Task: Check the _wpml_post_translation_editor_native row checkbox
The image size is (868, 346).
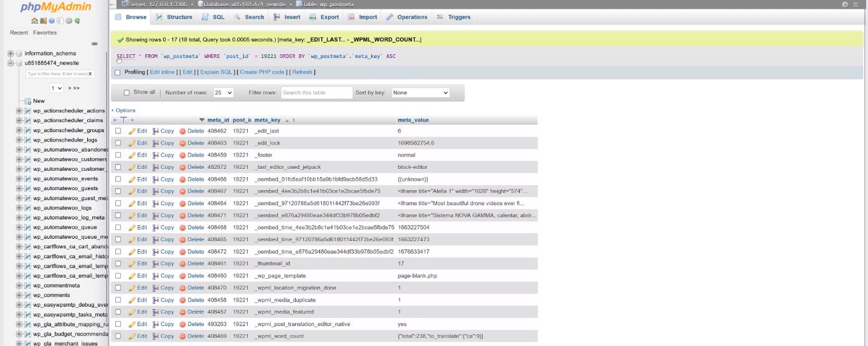Action: tap(118, 324)
